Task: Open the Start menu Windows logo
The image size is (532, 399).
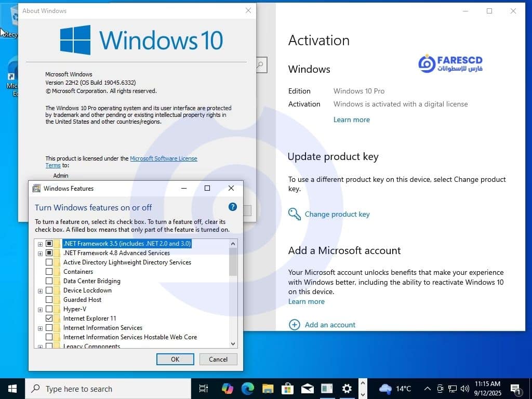Action: coord(12,389)
